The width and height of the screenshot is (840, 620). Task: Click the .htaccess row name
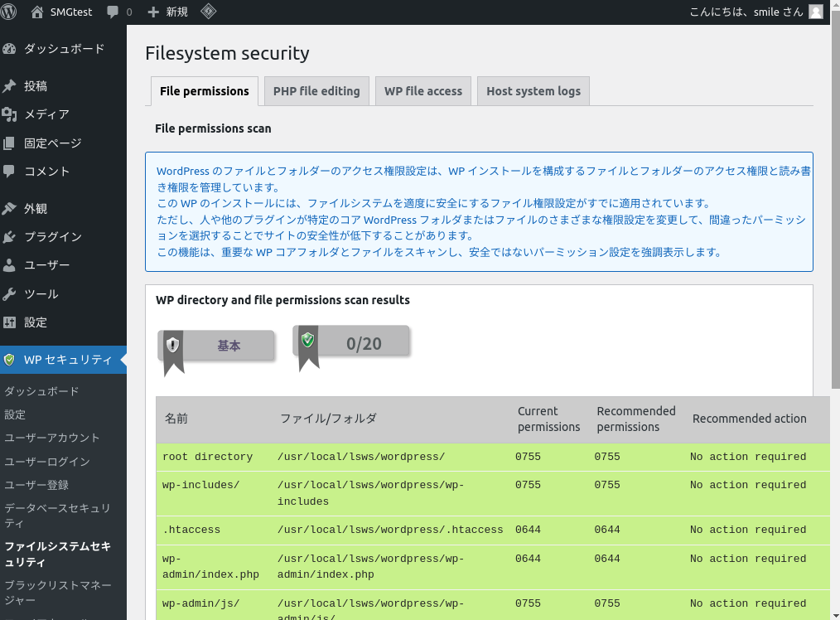pyautogui.click(x=191, y=530)
